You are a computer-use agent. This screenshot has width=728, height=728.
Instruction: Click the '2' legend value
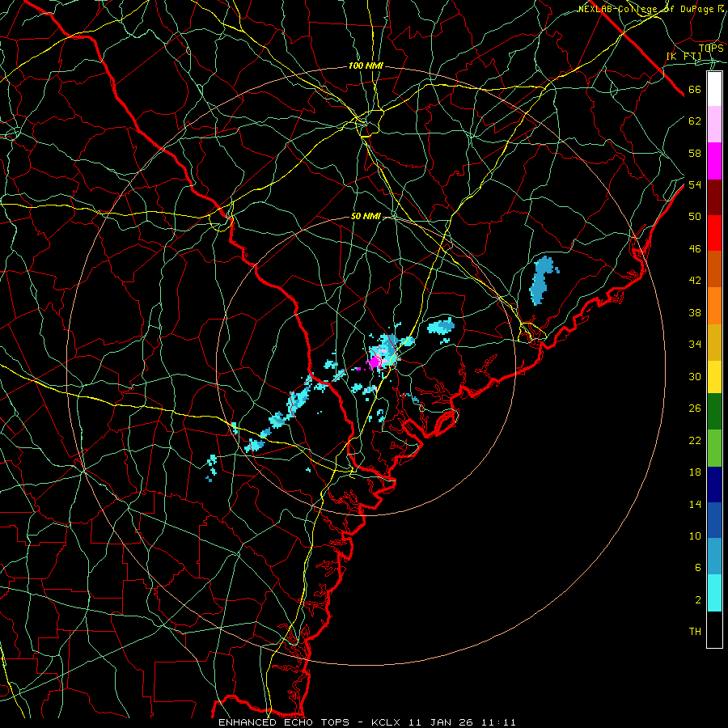[x=698, y=600]
